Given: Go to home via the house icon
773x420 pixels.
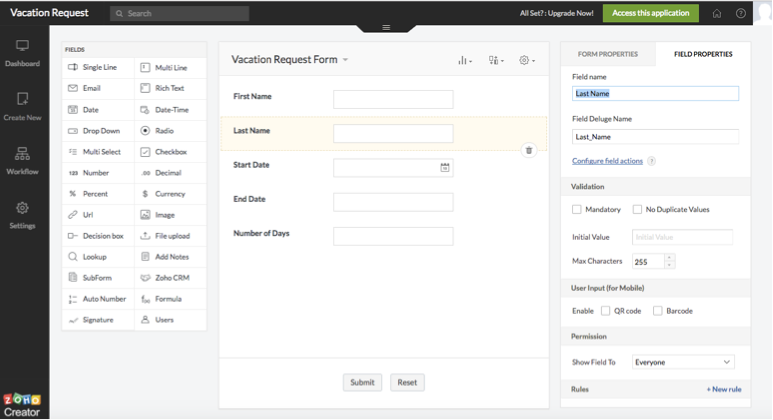Looking at the screenshot, I should tap(717, 13).
